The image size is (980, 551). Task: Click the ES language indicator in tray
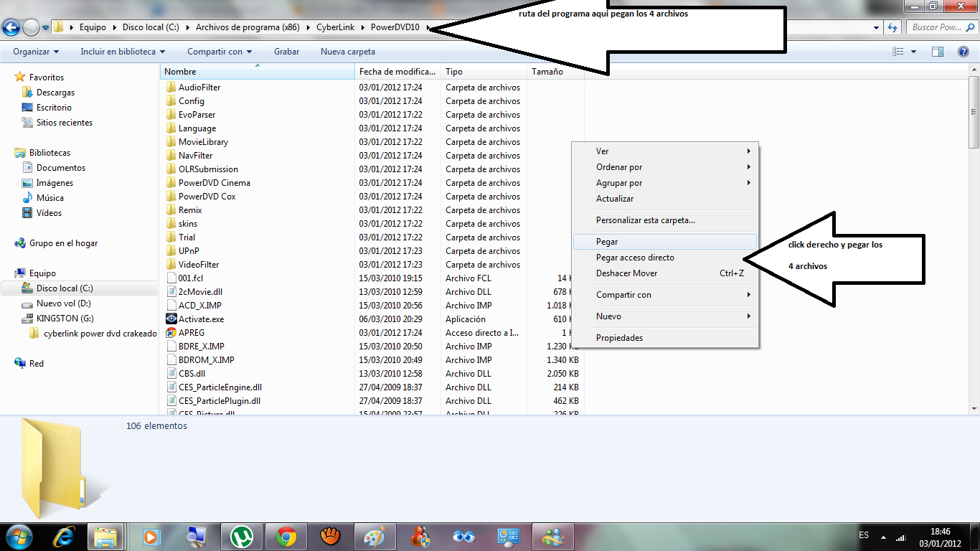864,536
